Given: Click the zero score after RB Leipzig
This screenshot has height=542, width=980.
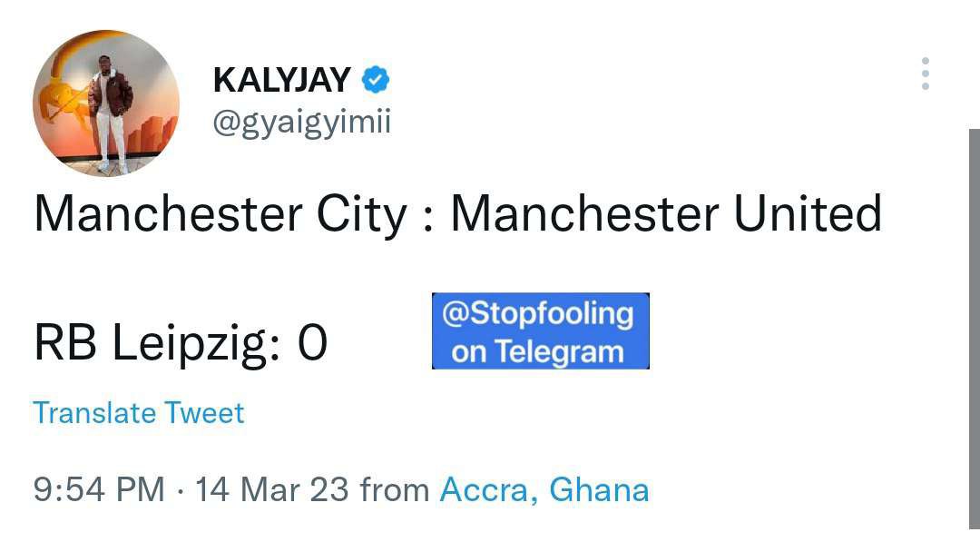Looking at the screenshot, I should click(312, 342).
